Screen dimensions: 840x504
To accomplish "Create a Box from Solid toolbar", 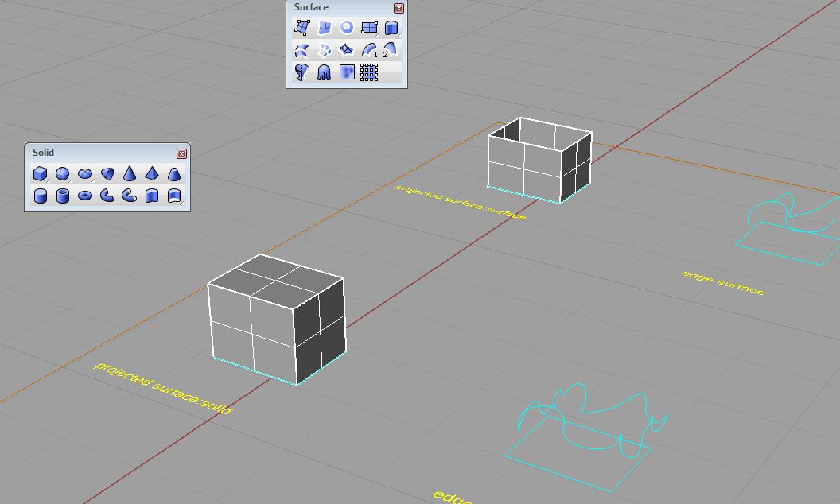I will pos(40,174).
